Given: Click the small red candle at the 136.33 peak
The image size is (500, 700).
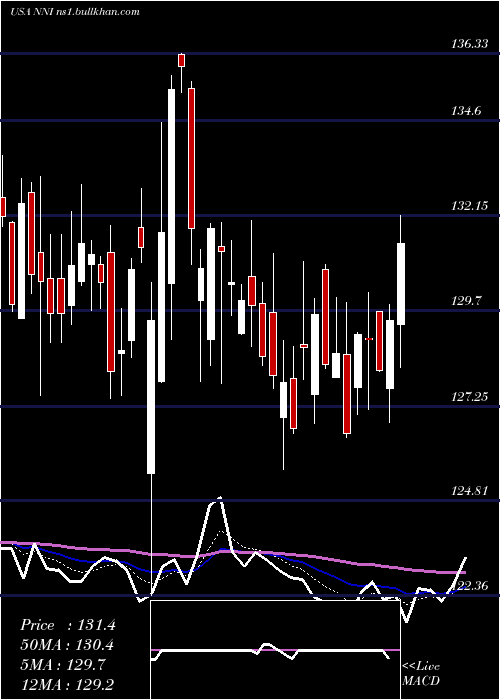Looking at the screenshot, I should click(181, 60).
